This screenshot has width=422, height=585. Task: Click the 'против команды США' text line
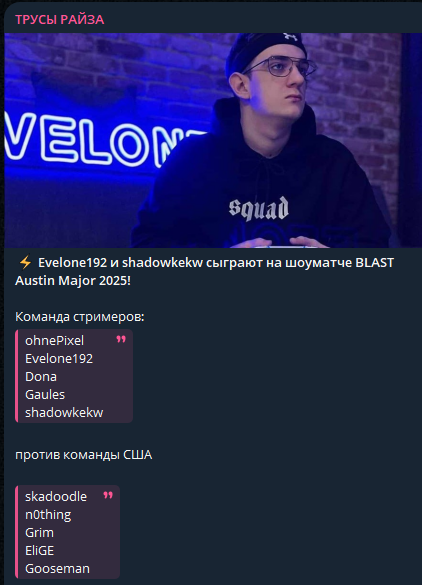click(84, 455)
